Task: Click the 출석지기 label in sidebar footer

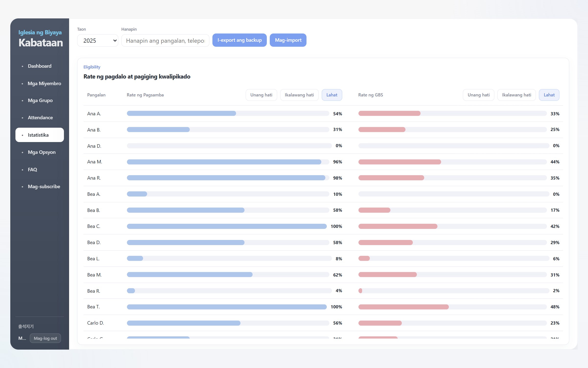Action: [x=26, y=326]
